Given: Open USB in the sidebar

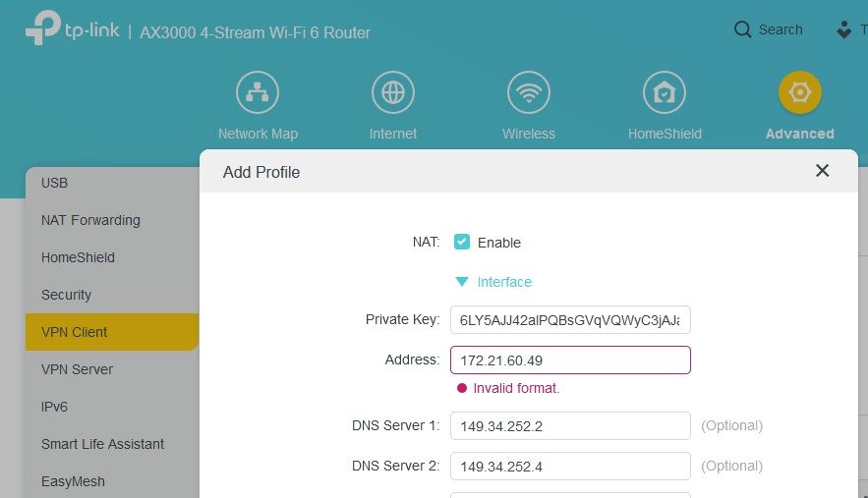Looking at the screenshot, I should click(x=54, y=183).
